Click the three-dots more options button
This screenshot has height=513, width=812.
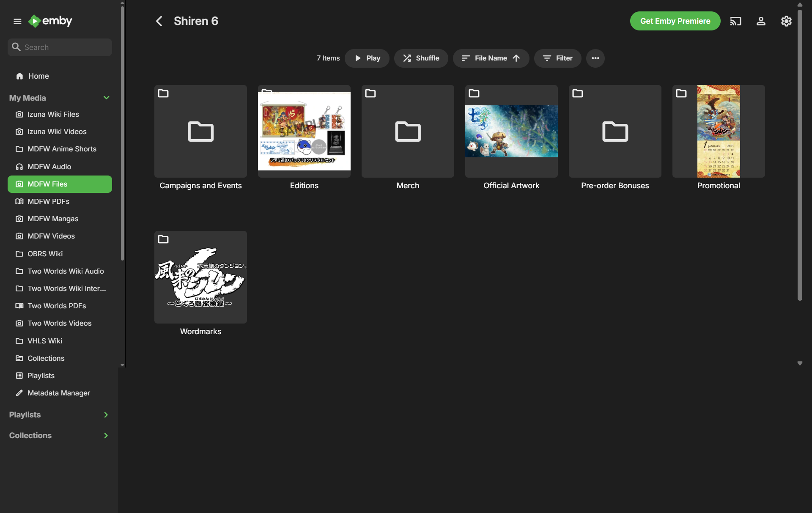coord(595,58)
